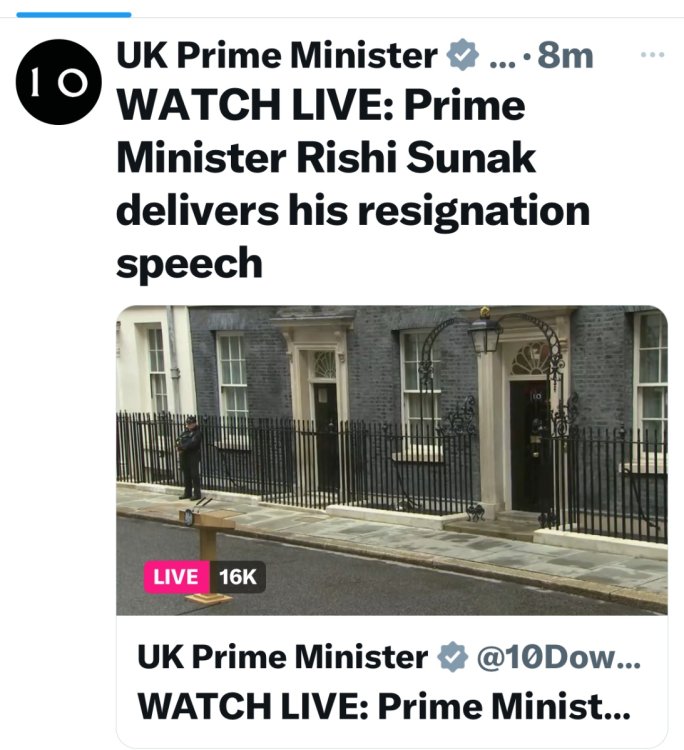Click the police officer in the live video

pos(190,457)
